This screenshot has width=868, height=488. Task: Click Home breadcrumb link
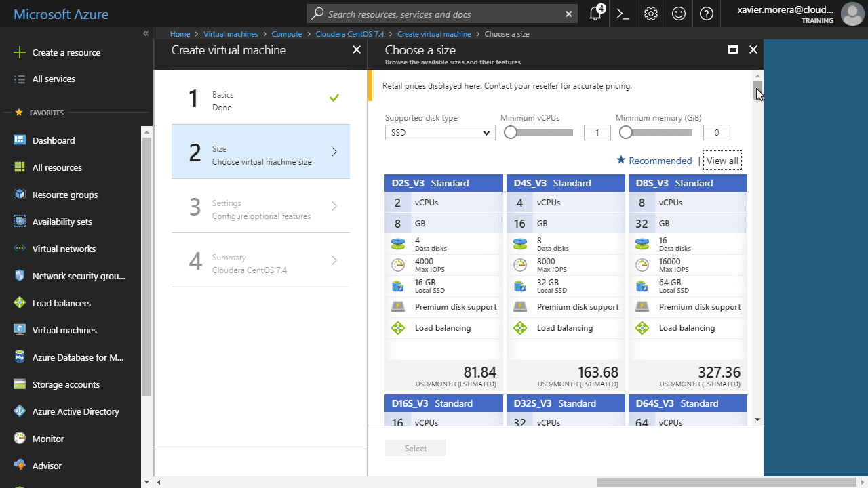(x=180, y=34)
